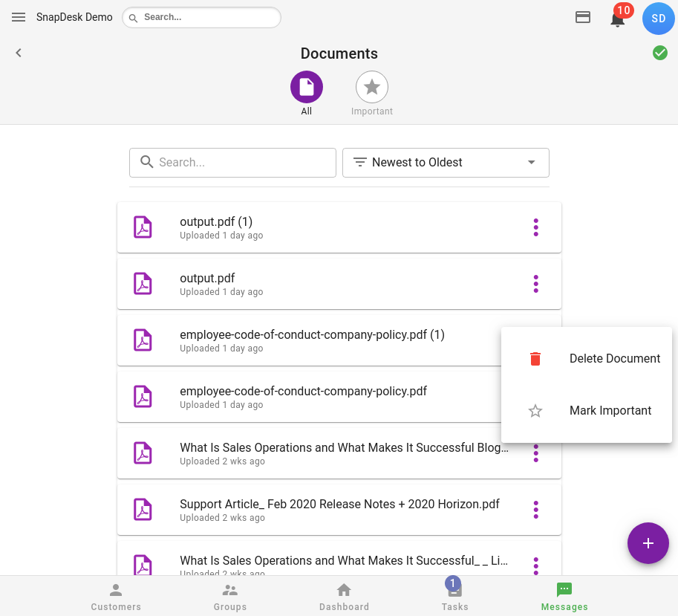Click PDF icon of employee-code-of-conduct-company-policy.pdf

[x=143, y=397]
